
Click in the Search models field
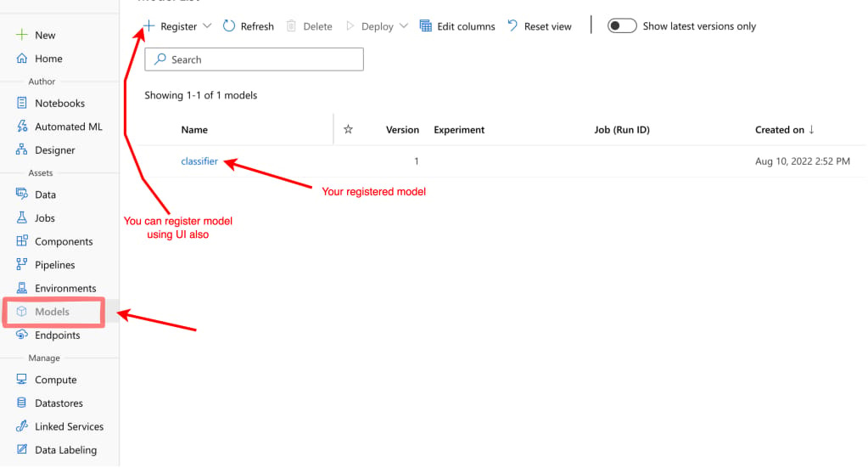click(254, 59)
